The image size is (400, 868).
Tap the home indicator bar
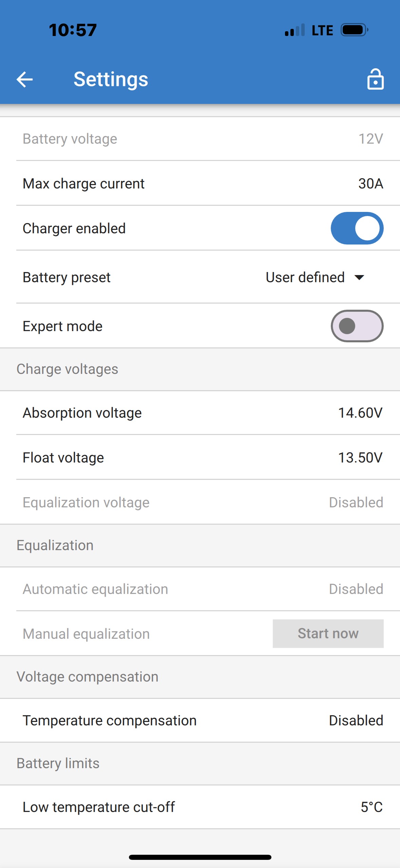200,857
